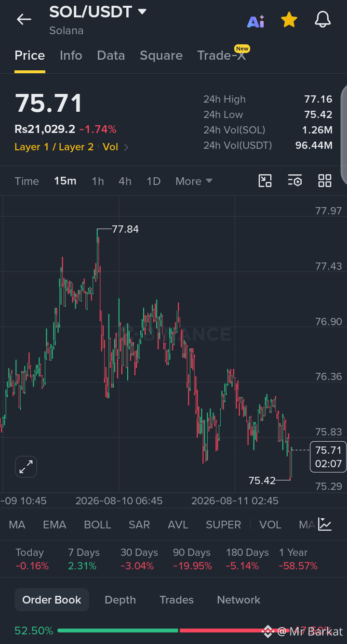Tap the large 75.71 last price

click(x=48, y=103)
